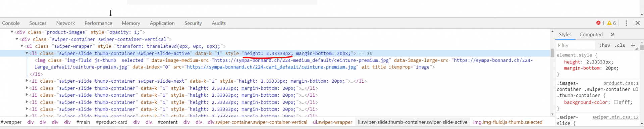Click the Styles Filter input field
The width and height of the screenshot is (644, 129).
[x=575, y=45]
